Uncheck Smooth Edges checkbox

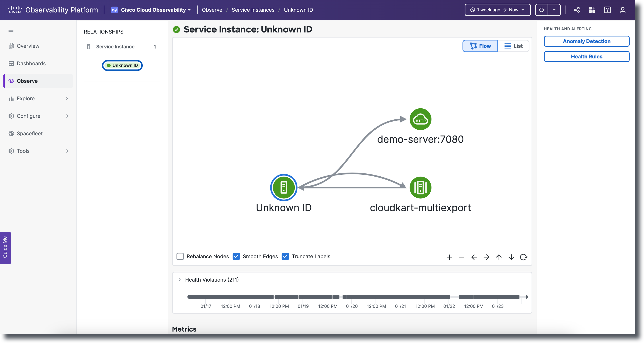236,256
